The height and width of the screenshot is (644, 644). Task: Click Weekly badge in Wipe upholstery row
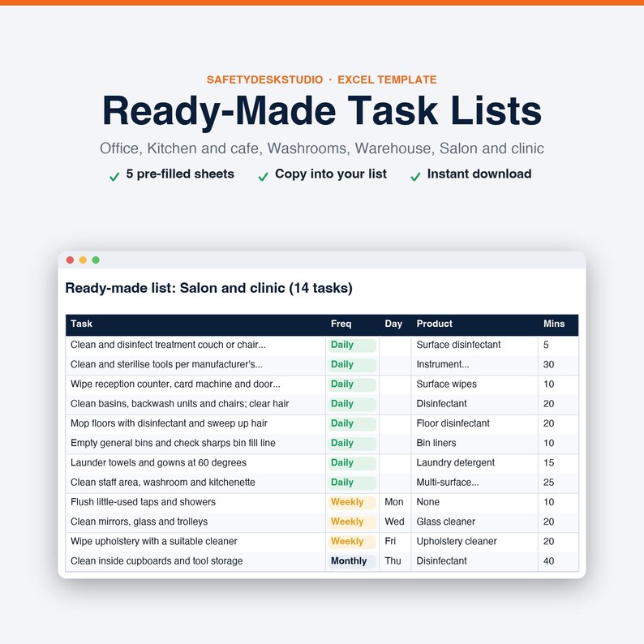[352, 542]
